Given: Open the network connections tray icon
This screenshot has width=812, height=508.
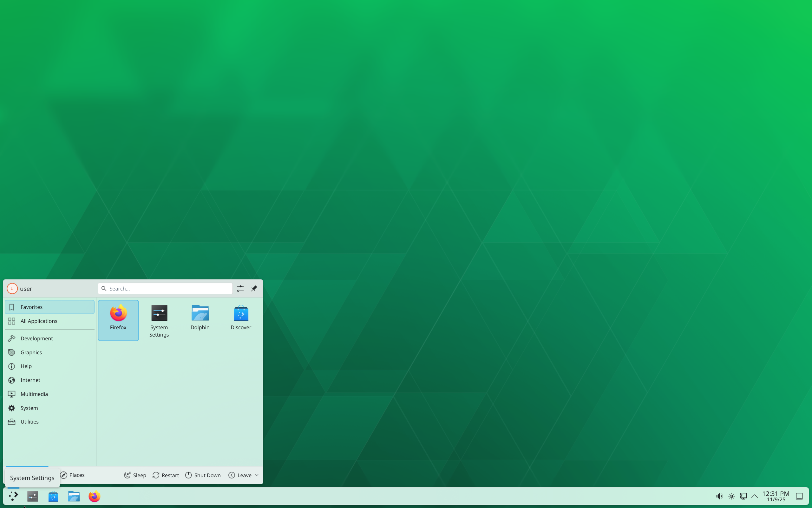Looking at the screenshot, I should click(x=743, y=496).
